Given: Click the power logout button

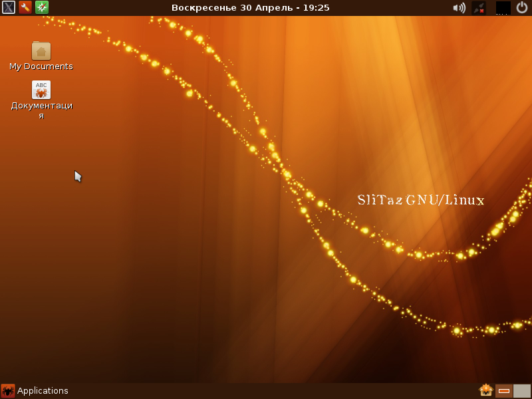Looking at the screenshot, I should coord(522,8).
